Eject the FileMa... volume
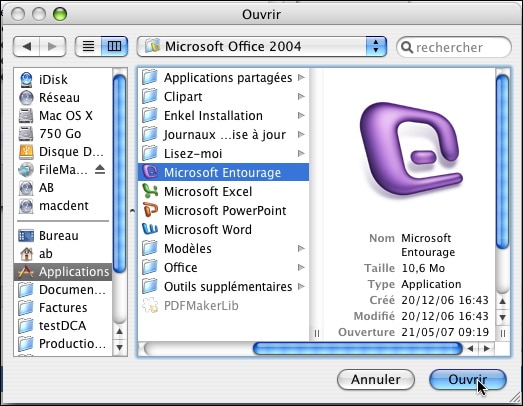 100,170
